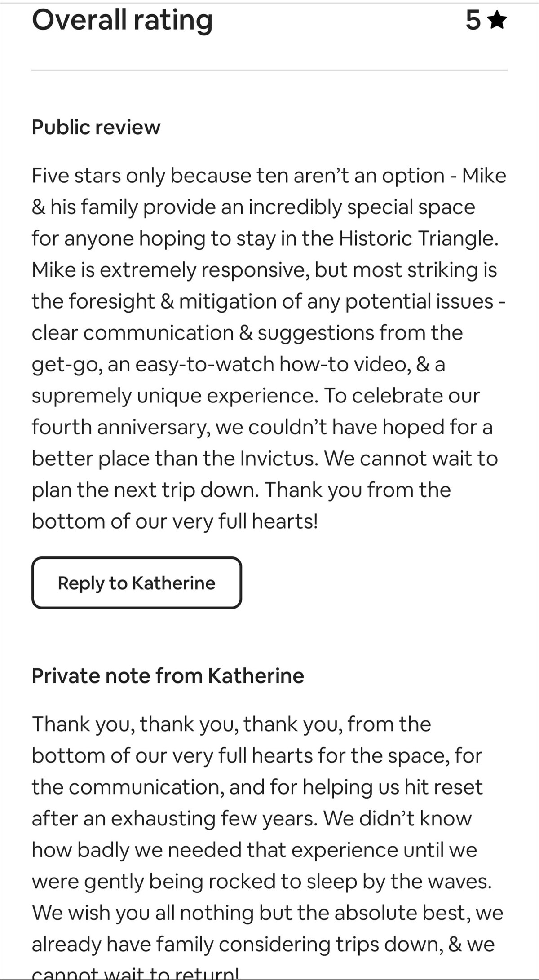
Task: Click the cut-off 'cannot wait to return!' line
Action: (x=135, y=974)
